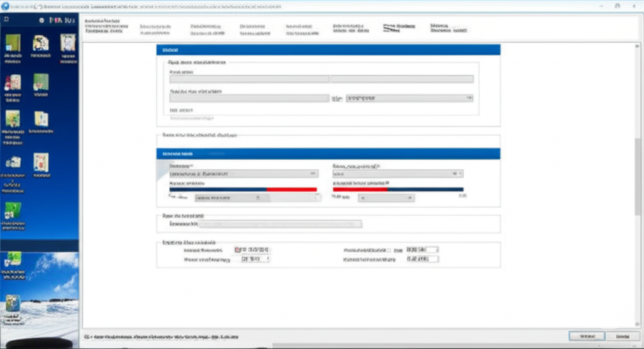Click the left blue-and-red progress bar

243,189
